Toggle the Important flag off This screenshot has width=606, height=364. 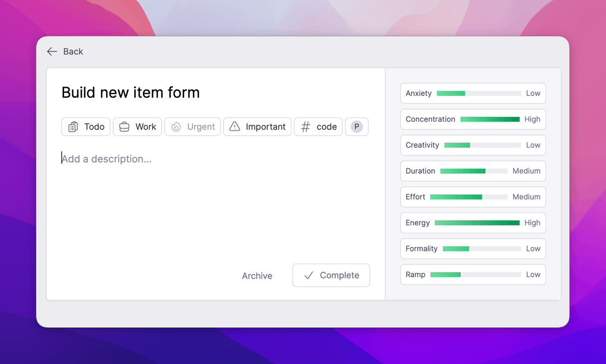[258, 127]
